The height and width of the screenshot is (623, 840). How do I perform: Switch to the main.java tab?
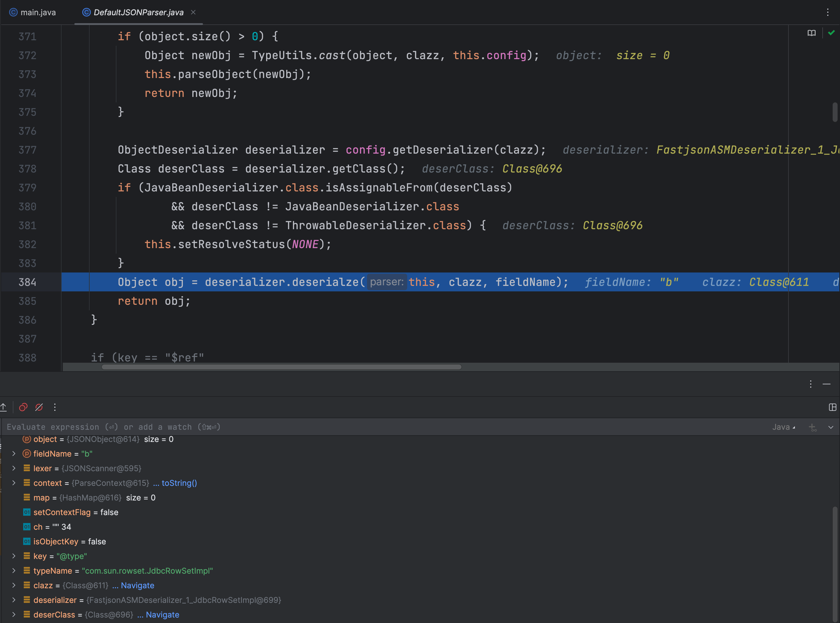pos(32,12)
